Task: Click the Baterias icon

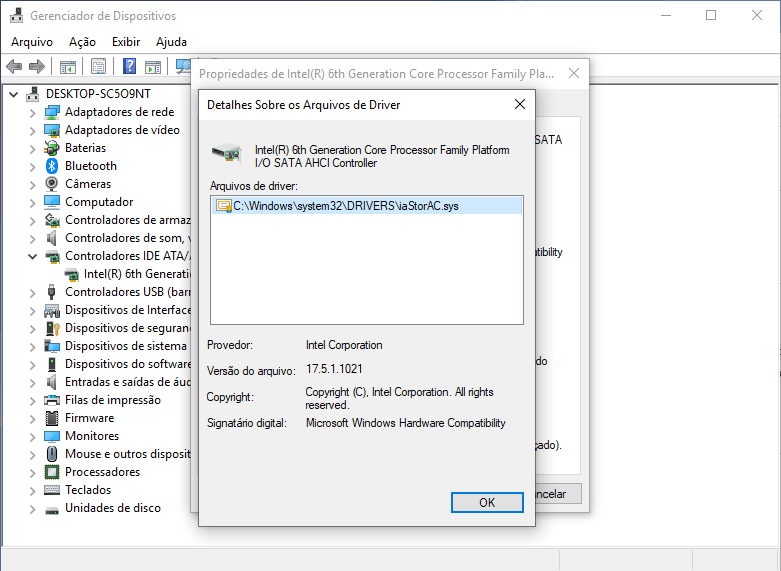Action: pyautogui.click(x=52, y=148)
